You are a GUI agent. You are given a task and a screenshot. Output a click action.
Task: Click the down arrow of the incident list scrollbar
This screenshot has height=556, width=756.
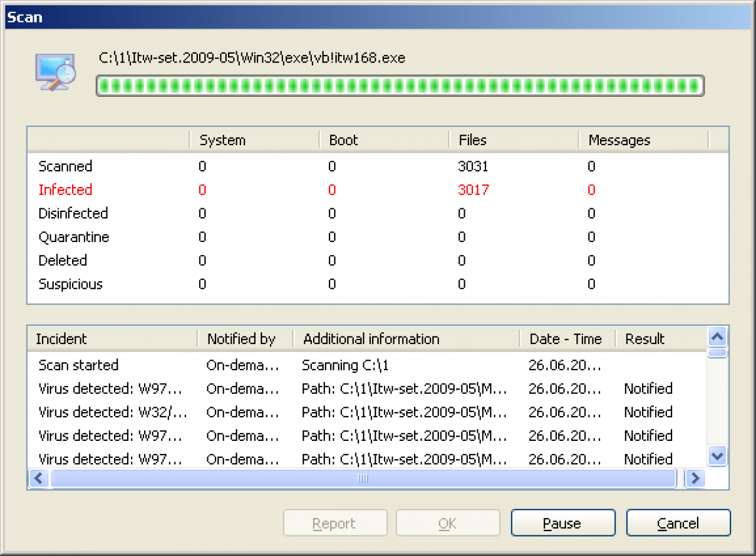point(718,456)
